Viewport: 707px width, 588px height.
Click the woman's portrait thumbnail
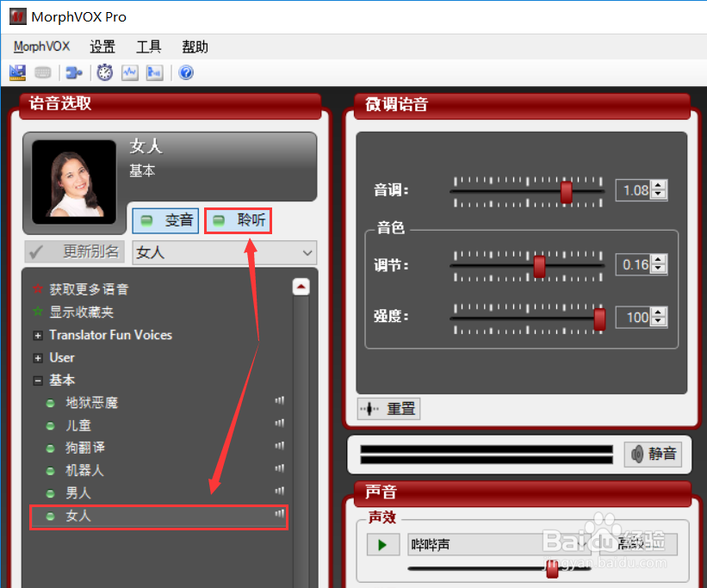74,183
